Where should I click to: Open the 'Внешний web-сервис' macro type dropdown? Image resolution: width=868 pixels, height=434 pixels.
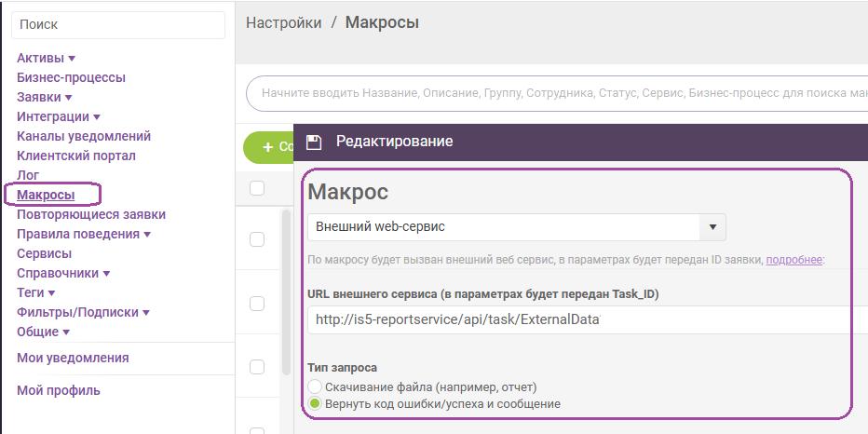click(x=516, y=226)
